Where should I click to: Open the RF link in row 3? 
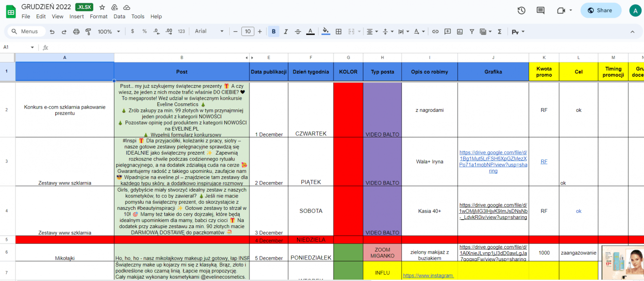pos(544,162)
